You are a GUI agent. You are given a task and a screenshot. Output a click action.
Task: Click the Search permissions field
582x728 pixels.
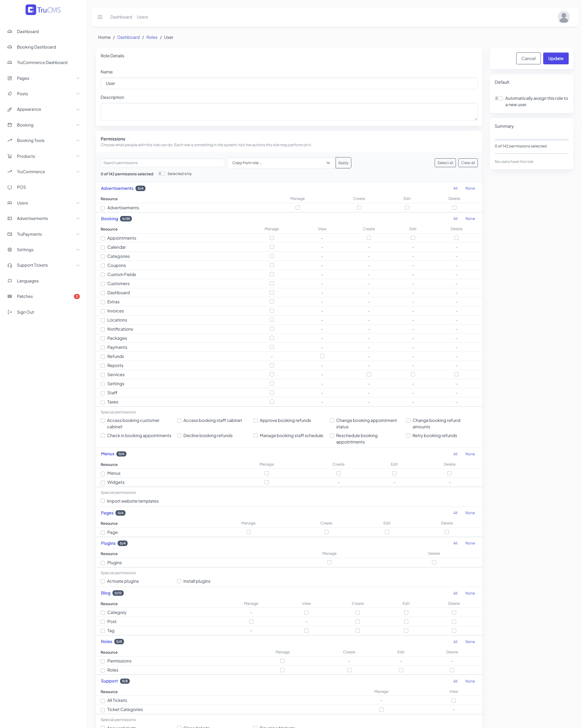click(x=162, y=163)
